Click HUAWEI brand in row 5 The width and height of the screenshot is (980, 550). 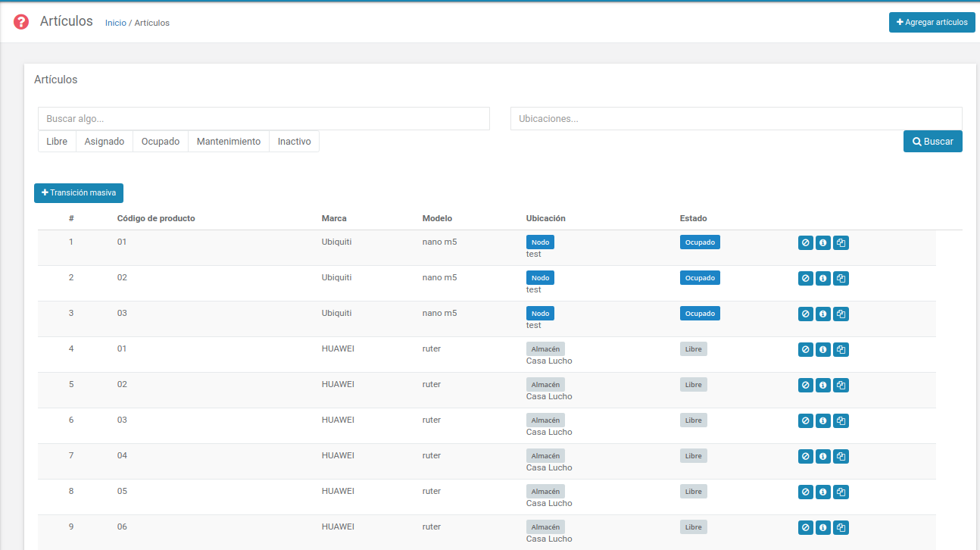(x=338, y=384)
